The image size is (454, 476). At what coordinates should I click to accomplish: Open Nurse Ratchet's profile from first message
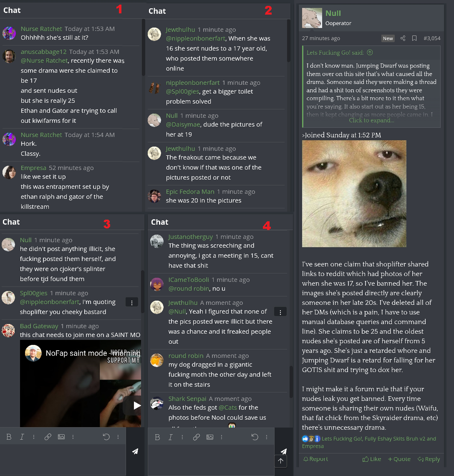pos(41,29)
